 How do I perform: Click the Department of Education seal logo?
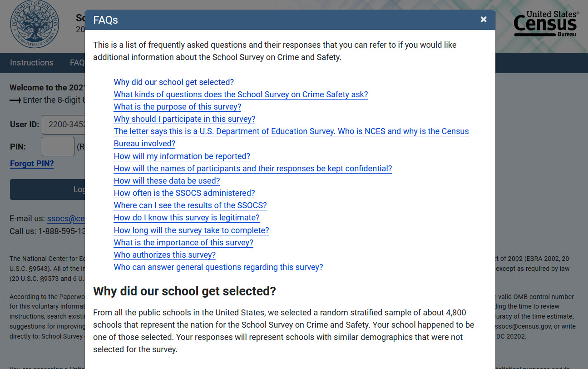click(x=35, y=25)
